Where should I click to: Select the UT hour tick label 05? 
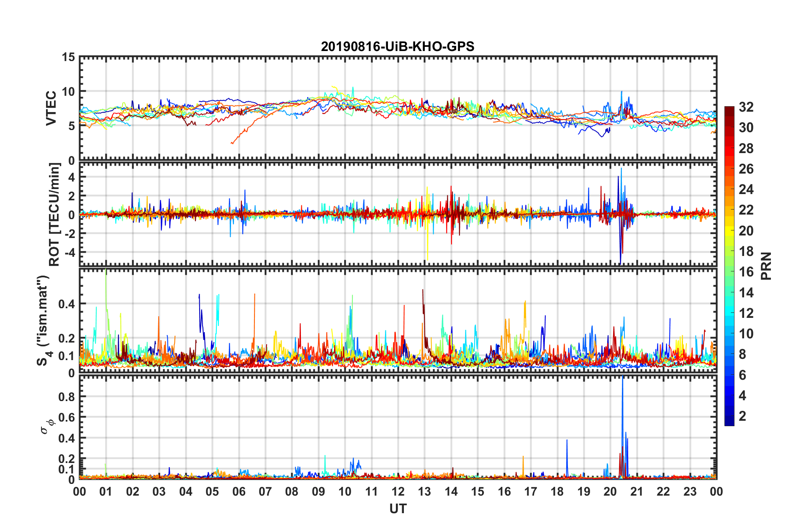212,491
